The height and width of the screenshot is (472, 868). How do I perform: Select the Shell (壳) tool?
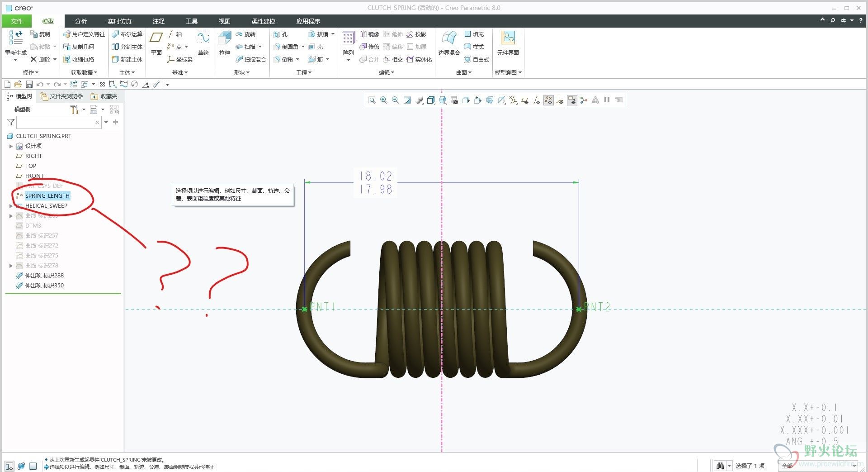[316, 47]
